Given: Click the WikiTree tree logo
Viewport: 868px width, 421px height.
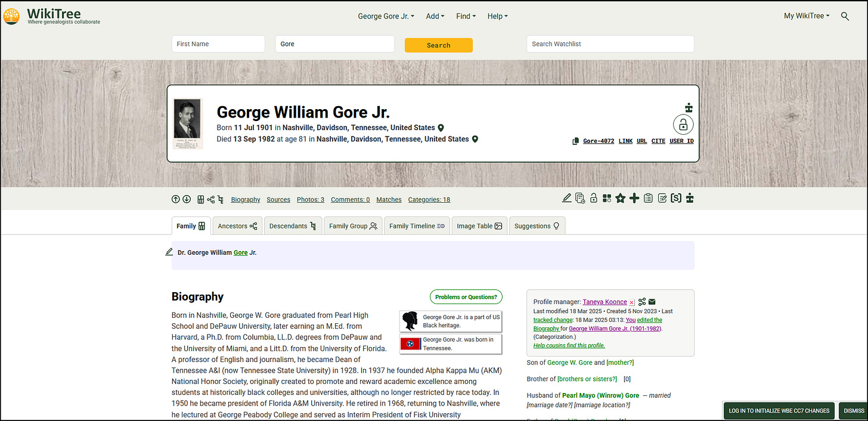Looking at the screenshot, I should (11, 16).
